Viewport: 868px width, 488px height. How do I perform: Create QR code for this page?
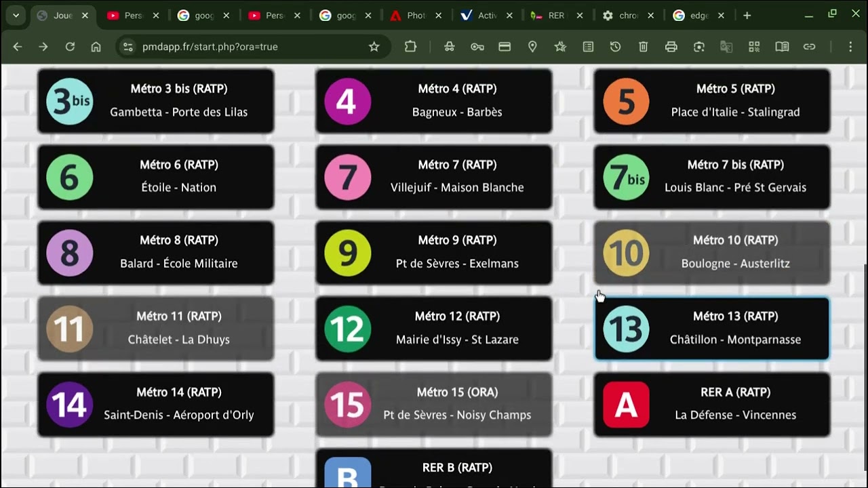tap(754, 47)
